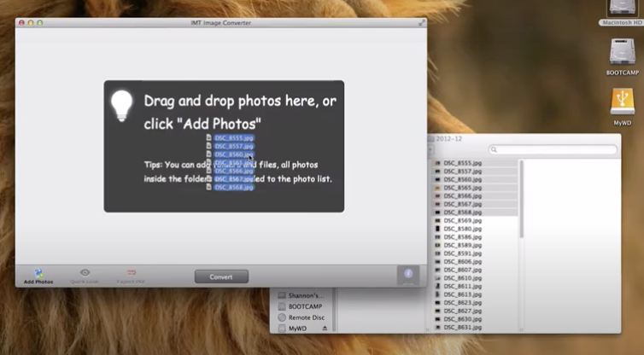Click the Finder window search field
Screen dimensions: 644x355
click(553, 150)
